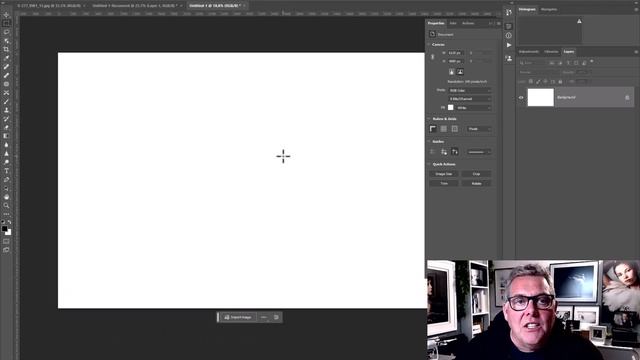
Task: Toggle width-height link in Canvas section
Action: (x=433, y=57)
